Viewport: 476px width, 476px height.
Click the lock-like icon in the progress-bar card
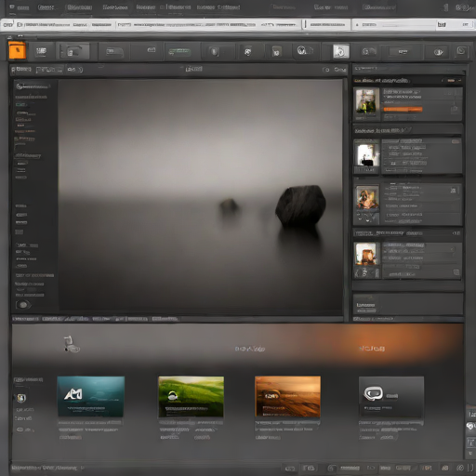pos(455,108)
